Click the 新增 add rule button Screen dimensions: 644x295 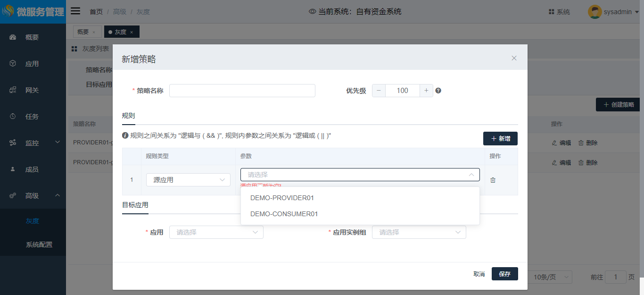click(x=500, y=138)
